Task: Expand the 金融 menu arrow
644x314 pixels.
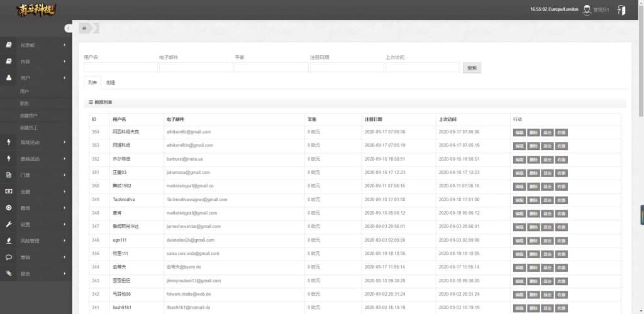Action: click(65, 192)
